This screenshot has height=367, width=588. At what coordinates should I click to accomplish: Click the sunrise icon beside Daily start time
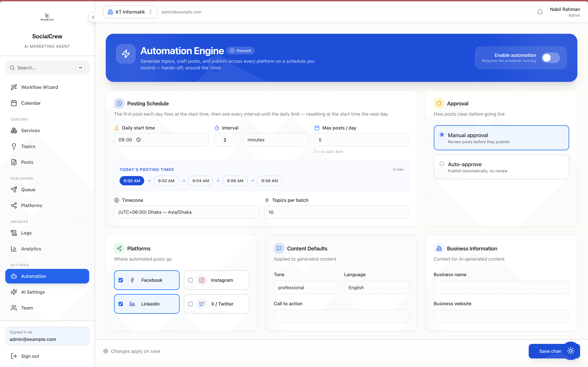tap(116, 128)
